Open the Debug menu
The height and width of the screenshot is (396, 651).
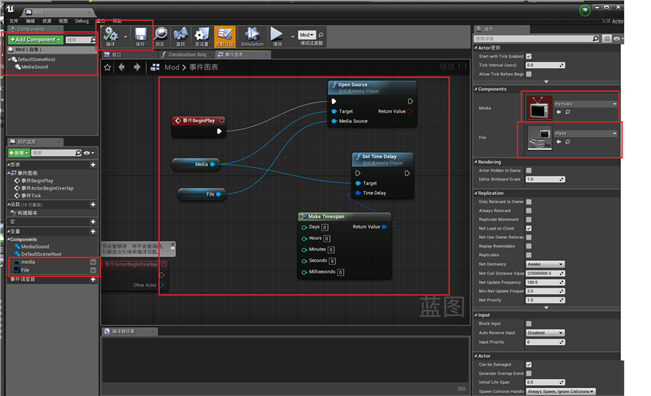pyautogui.click(x=82, y=21)
